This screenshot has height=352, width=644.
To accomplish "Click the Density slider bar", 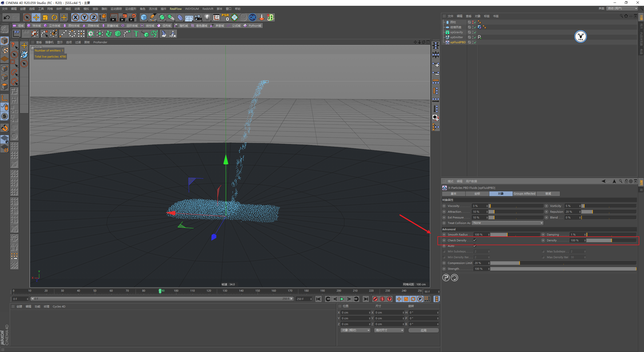I will (x=611, y=240).
